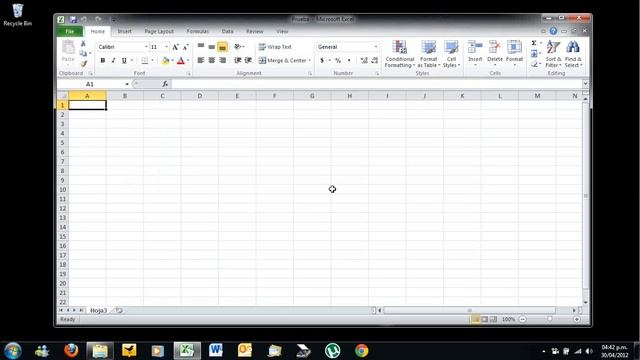Viewport: 640px width, 360px height.
Task: Switch to the Insert tab
Action: pos(124,31)
